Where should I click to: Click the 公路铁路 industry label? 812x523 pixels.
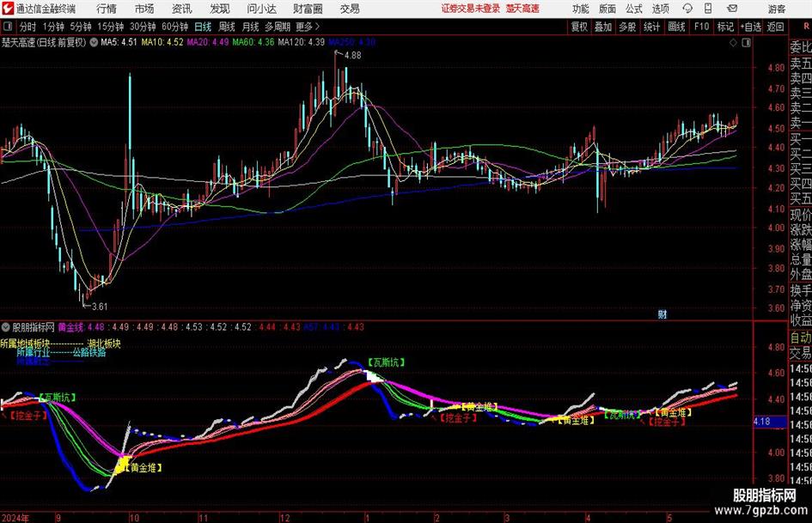pos(89,352)
